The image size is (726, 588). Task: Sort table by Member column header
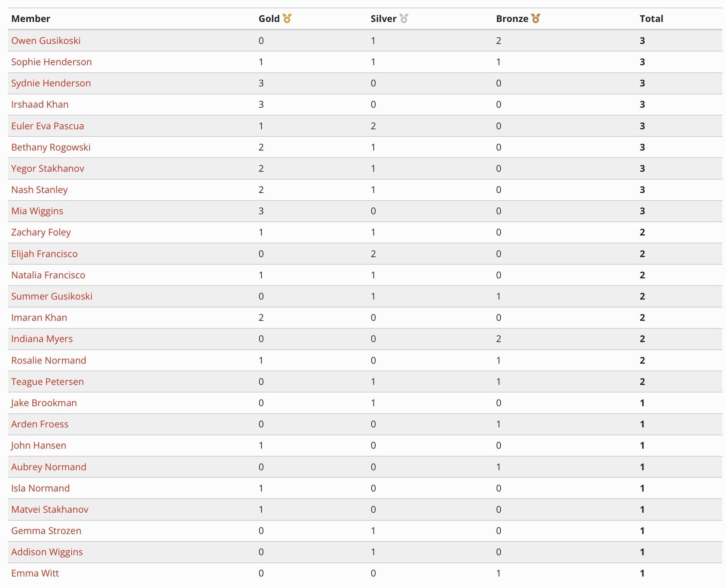[x=31, y=19]
